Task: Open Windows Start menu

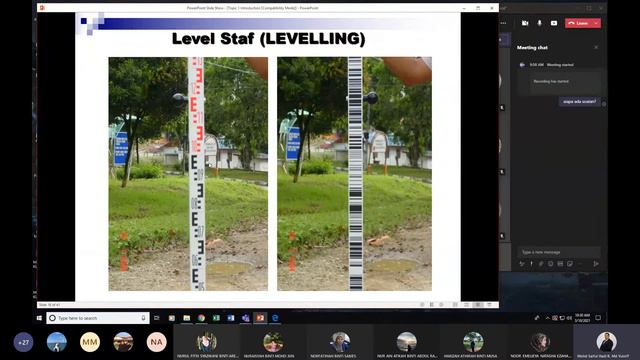Action: pyautogui.click(x=39, y=318)
